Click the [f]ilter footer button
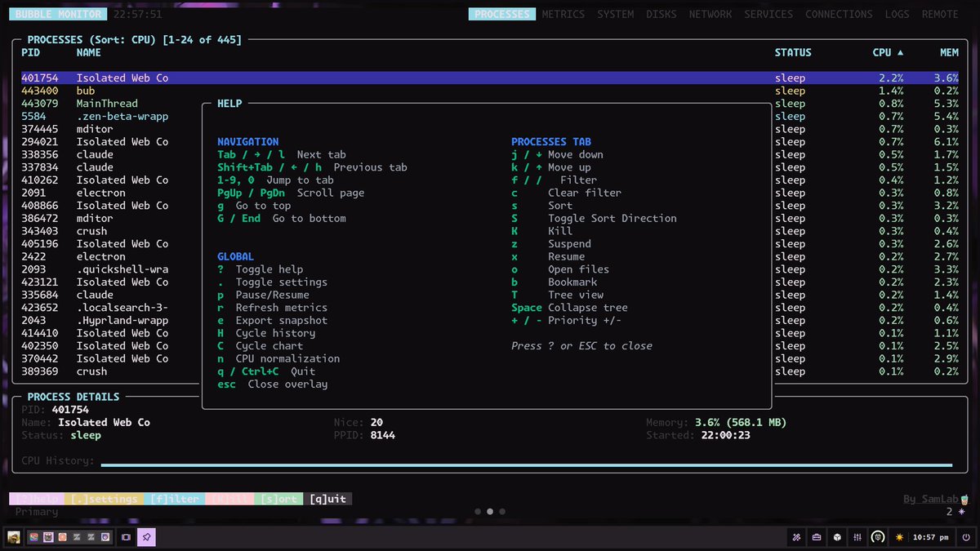 click(175, 499)
